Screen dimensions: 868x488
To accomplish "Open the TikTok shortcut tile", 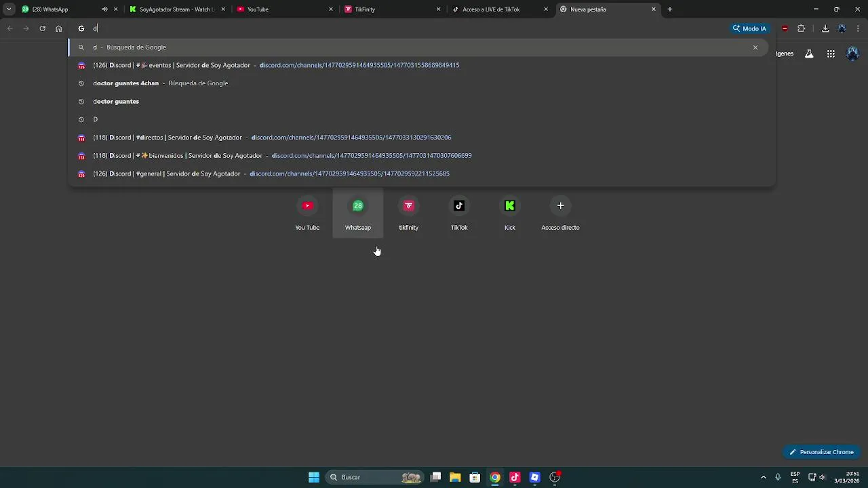I will [459, 213].
